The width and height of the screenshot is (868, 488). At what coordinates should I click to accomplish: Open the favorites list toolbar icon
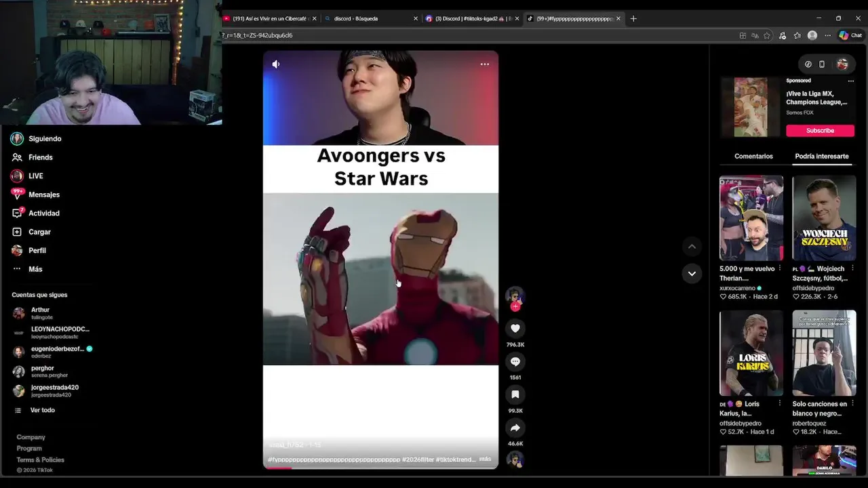pos(797,35)
